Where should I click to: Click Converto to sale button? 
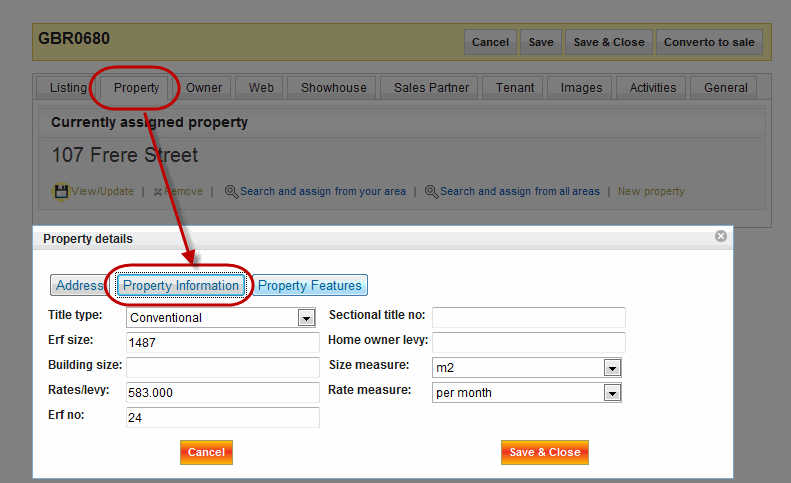coord(710,42)
